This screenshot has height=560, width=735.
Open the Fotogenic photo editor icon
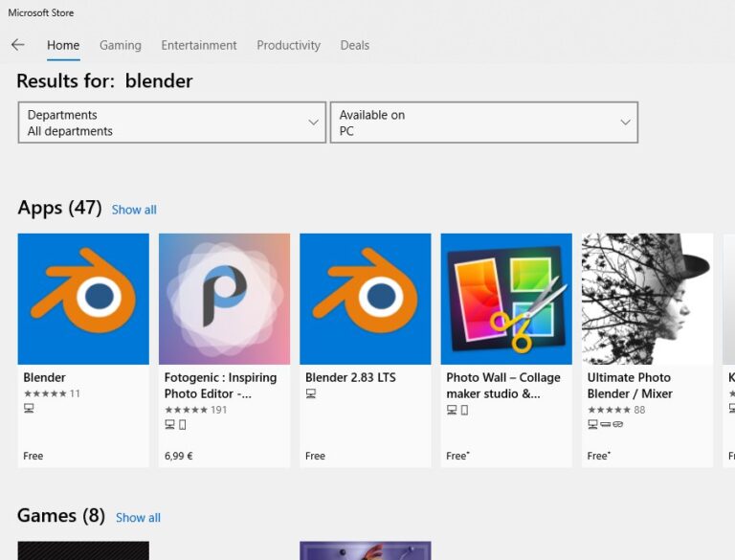pyautogui.click(x=225, y=299)
